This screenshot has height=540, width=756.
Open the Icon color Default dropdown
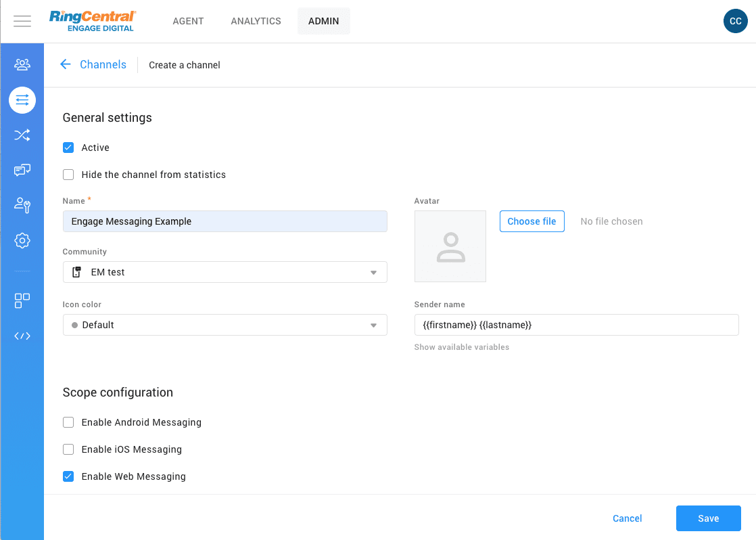(x=225, y=325)
